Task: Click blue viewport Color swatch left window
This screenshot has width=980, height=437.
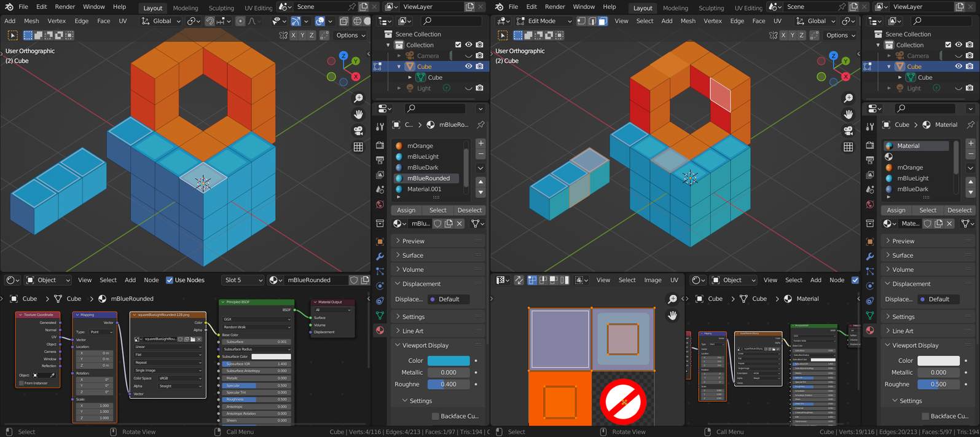Action: 449,361
